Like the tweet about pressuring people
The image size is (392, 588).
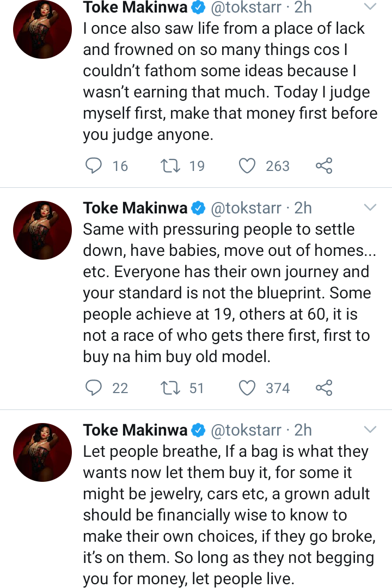point(247,388)
